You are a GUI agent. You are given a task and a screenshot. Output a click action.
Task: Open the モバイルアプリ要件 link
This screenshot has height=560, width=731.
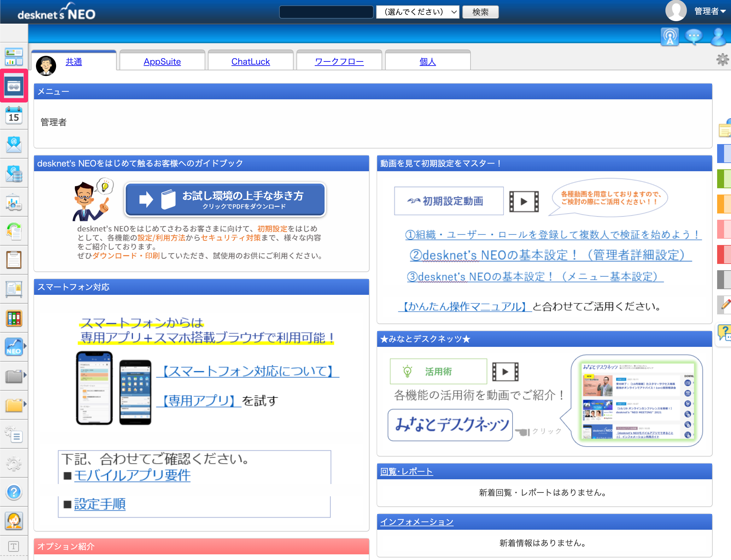[x=132, y=475]
